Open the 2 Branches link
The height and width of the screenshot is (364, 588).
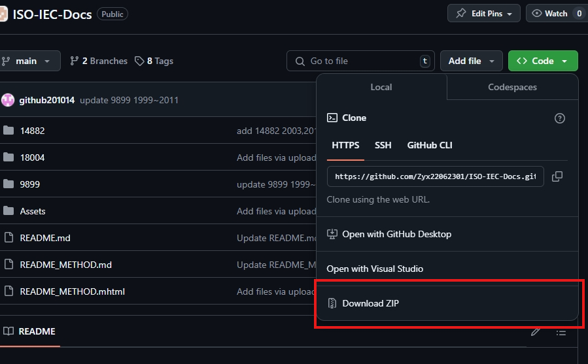point(99,61)
